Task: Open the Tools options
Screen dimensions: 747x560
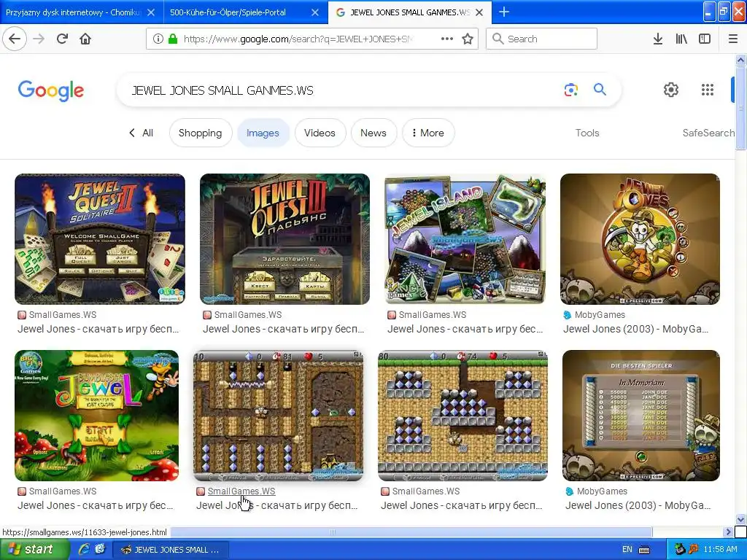Action: (587, 133)
